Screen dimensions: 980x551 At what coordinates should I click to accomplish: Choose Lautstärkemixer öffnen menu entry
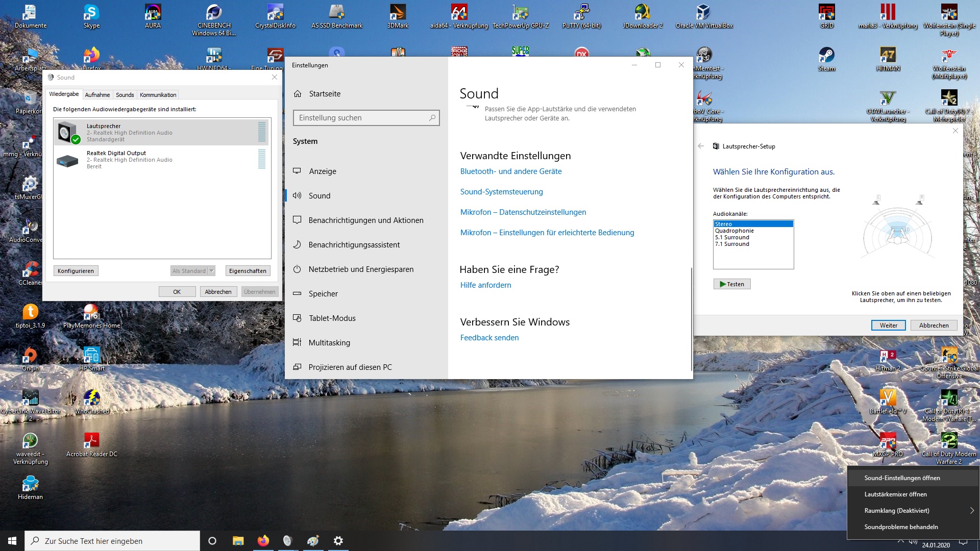(895, 494)
